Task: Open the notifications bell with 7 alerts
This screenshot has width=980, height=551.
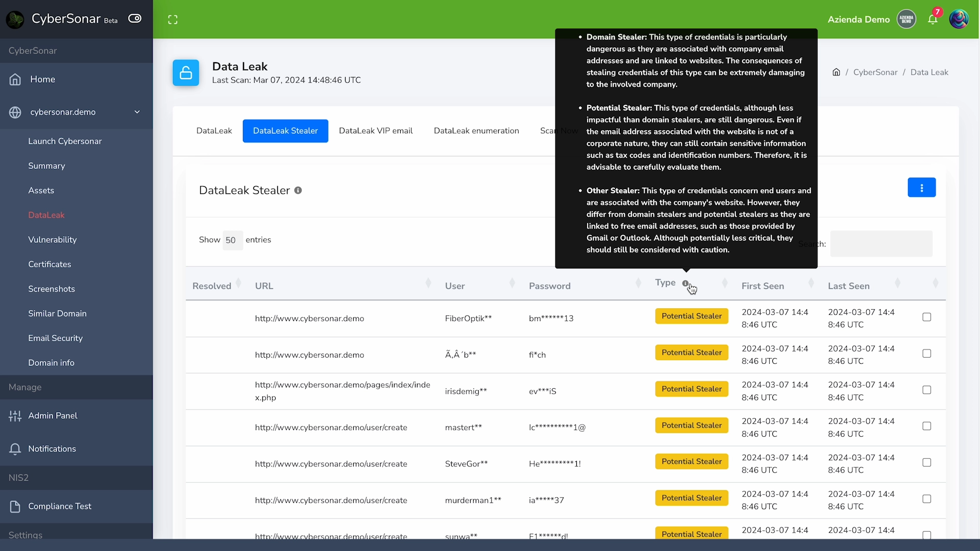Action: tap(933, 19)
